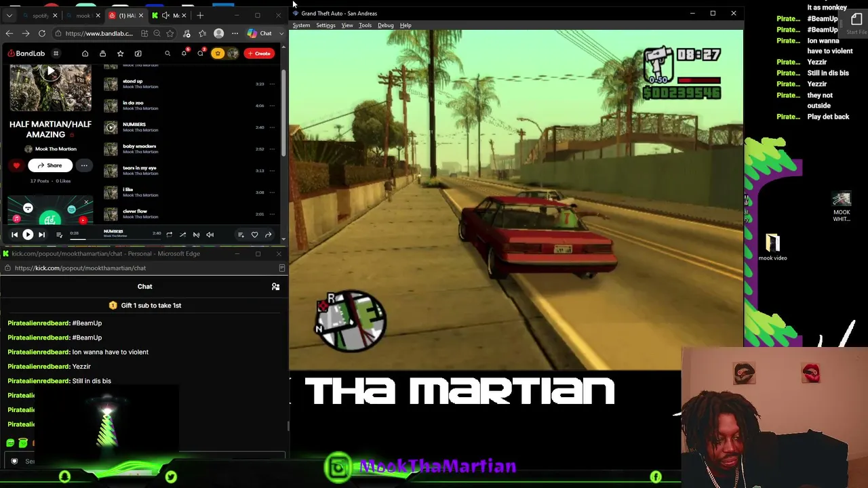Open BandLab library stack icon
The image size is (868, 488).
pyautogui.click(x=102, y=54)
